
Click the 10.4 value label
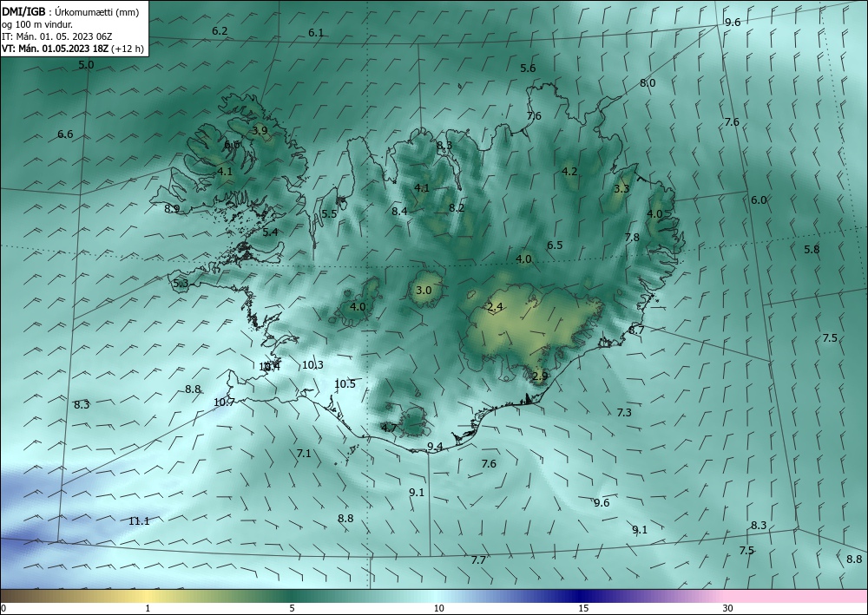270,366
